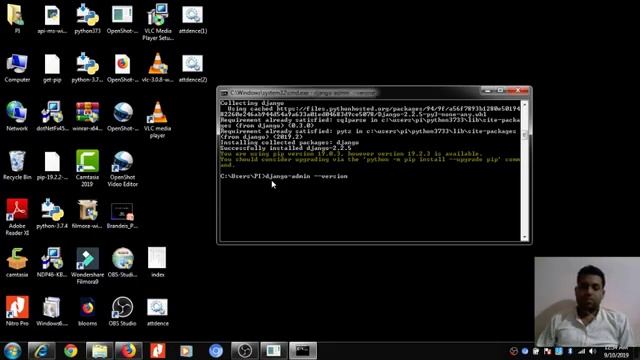Click 'Successfully installed django-2.2.5' line
Screen dimensions: 640x360
point(285,148)
